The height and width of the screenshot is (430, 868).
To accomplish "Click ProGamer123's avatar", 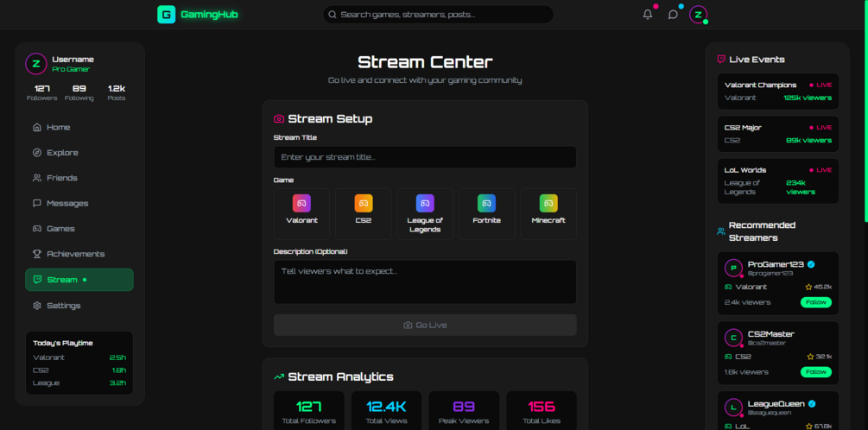I will 733,268.
